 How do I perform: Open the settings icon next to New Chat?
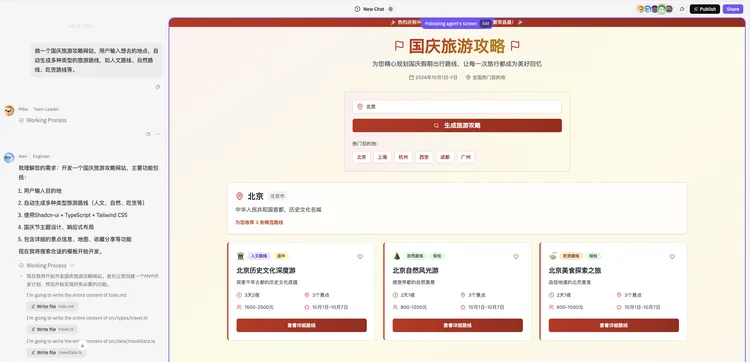pyautogui.click(x=391, y=9)
